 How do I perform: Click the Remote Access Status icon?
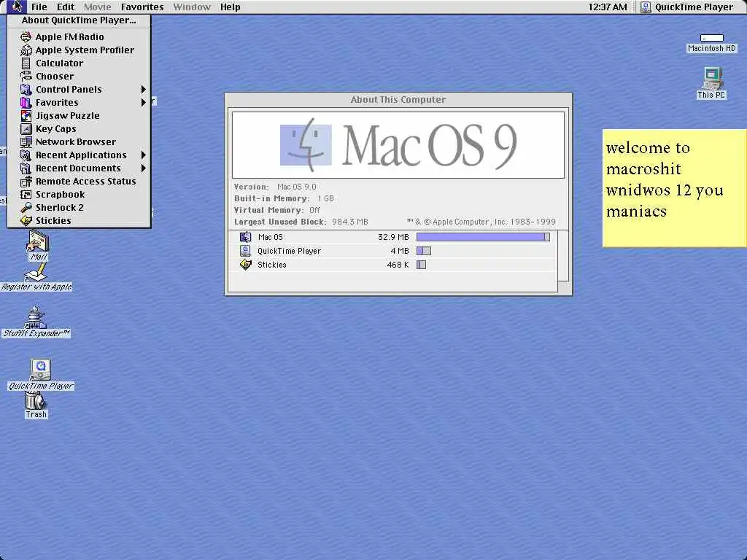tap(26, 181)
